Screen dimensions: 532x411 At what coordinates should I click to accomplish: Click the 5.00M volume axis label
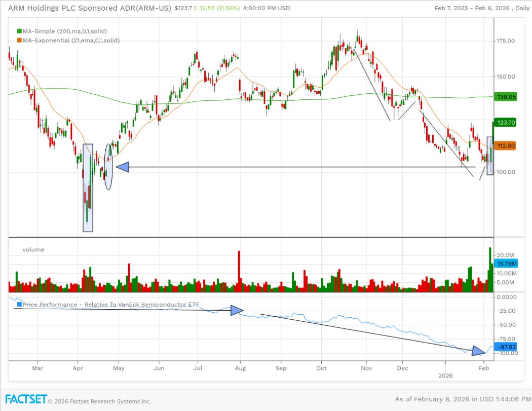505,282
